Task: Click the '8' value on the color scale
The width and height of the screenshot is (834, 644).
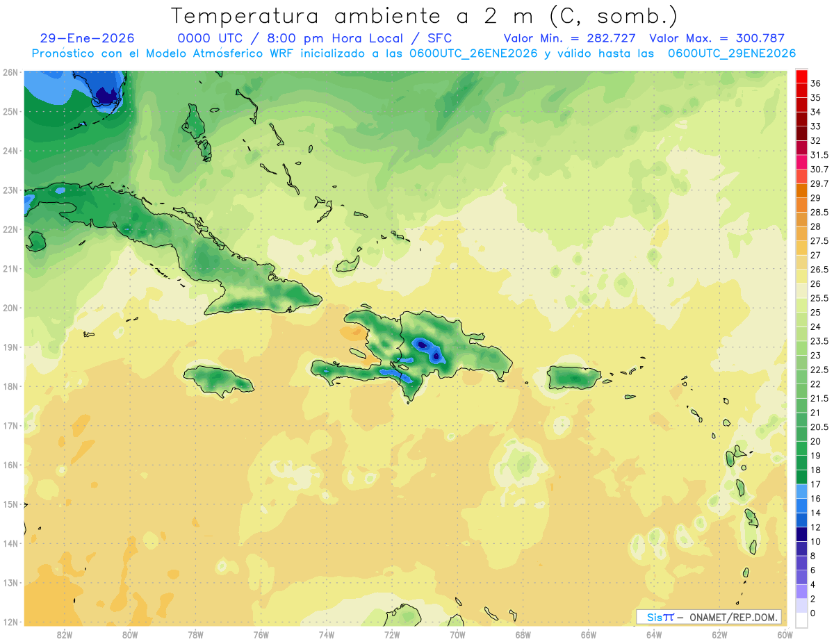Action: coord(814,556)
